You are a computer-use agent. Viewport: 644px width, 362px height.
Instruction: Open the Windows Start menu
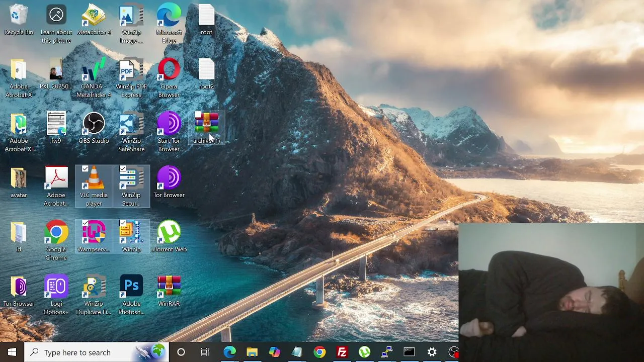tap(12, 352)
